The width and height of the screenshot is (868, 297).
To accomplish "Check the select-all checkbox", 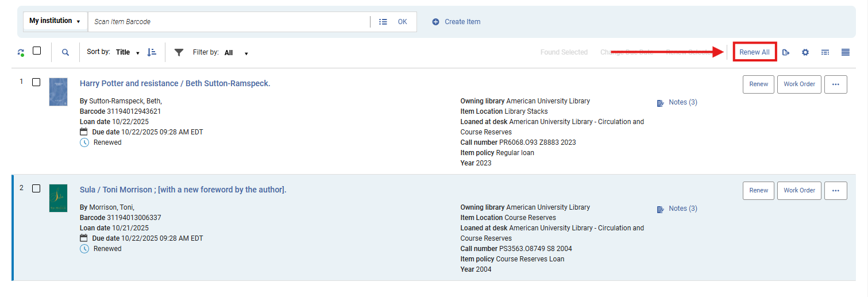I will (x=37, y=51).
